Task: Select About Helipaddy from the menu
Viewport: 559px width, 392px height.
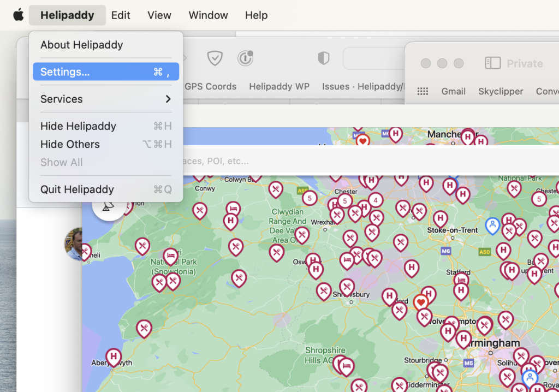Action: (82, 45)
